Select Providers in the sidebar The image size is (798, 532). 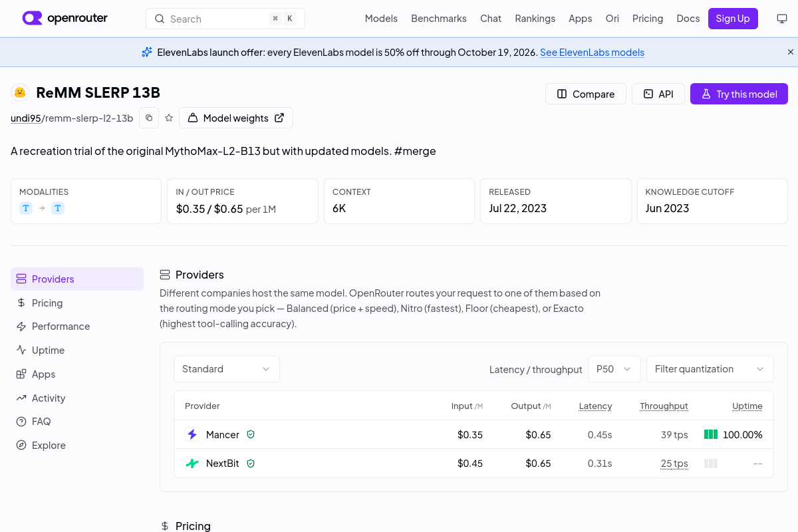pos(77,279)
